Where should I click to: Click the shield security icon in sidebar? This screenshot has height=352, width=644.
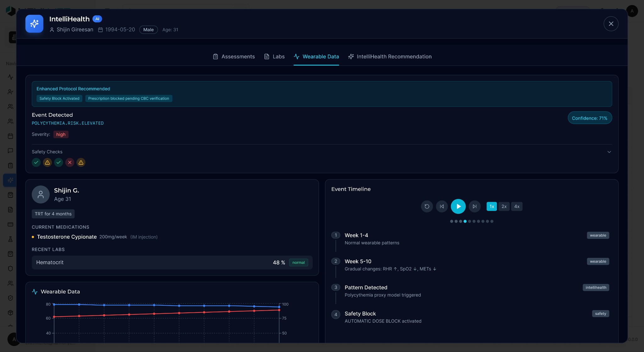click(10, 268)
